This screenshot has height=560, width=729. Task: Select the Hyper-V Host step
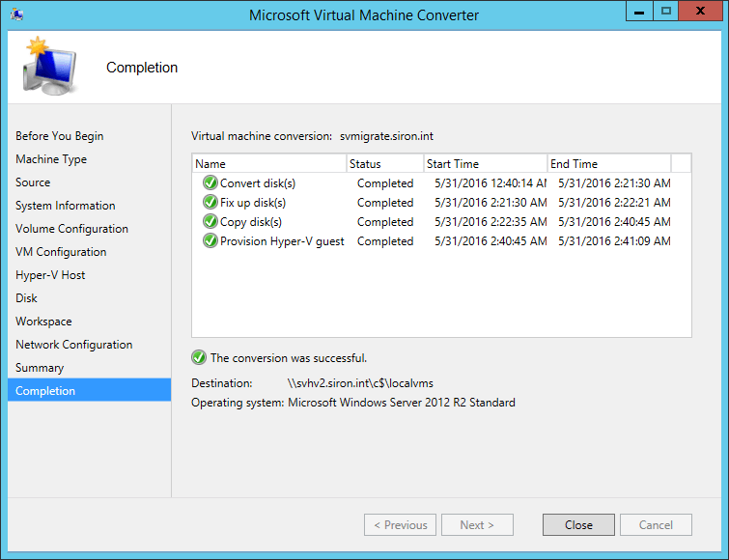point(50,275)
